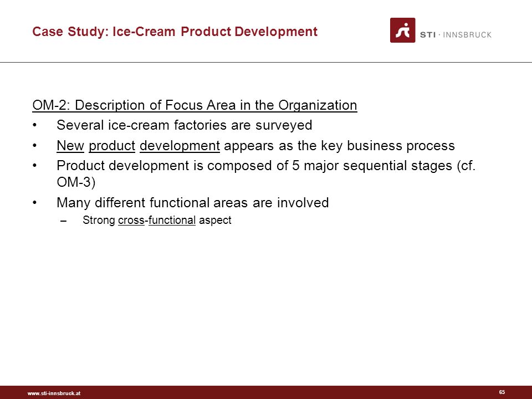This screenshot has height=399, width=532.
Task: Select the bullet 'Many different functional areas are involved'
Action: click(193, 203)
